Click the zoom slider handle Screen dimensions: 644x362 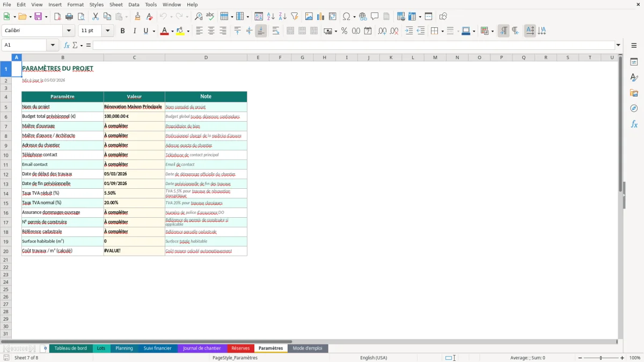point(601,358)
